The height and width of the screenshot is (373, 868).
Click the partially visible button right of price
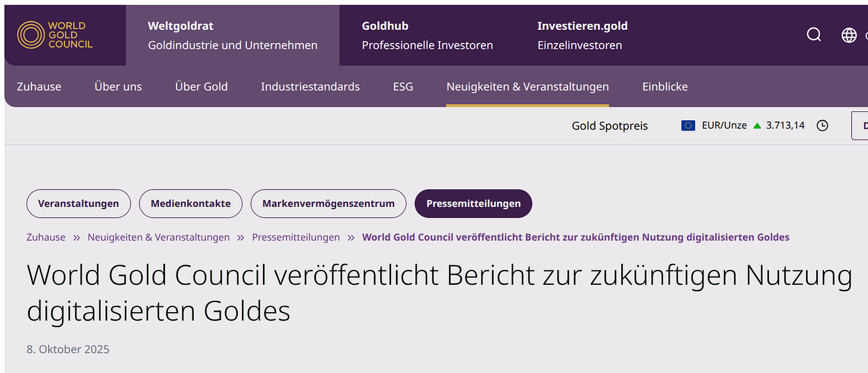(860, 126)
